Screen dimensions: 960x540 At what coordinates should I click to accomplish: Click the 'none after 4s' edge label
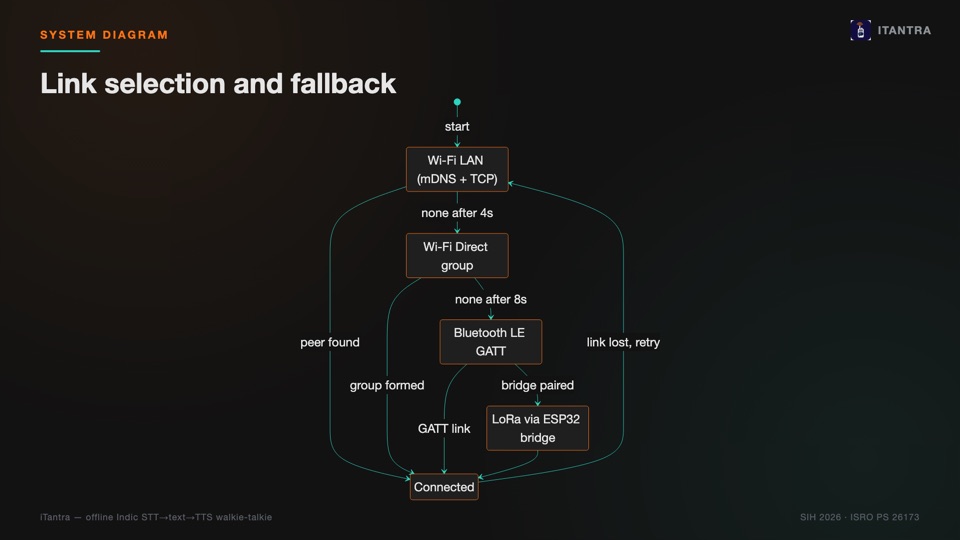(457, 213)
